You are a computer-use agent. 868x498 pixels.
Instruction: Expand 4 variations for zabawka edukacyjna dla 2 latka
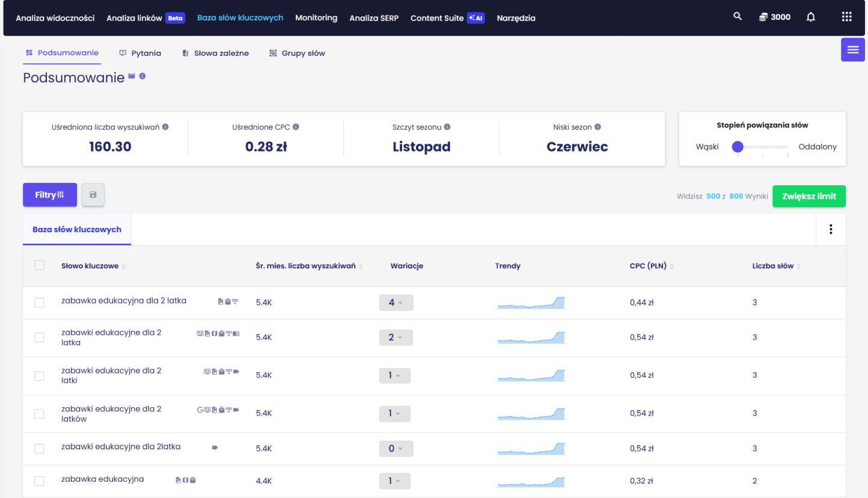396,303
